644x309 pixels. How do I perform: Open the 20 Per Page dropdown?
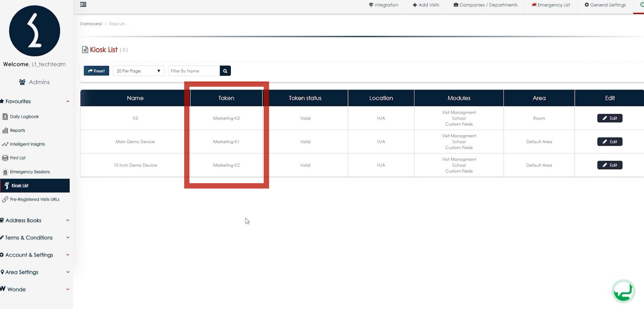pos(138,71)
